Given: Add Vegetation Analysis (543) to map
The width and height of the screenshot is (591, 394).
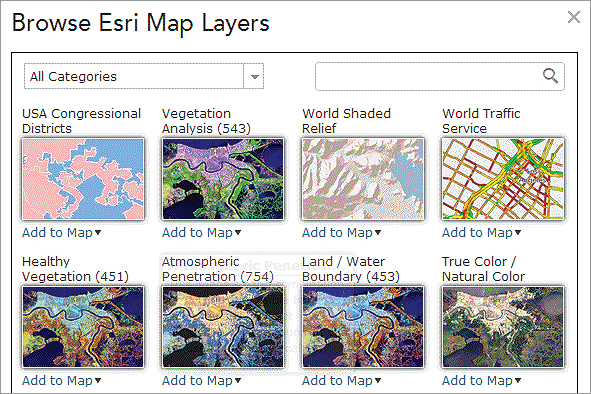Looking at the screenshot, I should pyautogui.click(x=201, y=233).
